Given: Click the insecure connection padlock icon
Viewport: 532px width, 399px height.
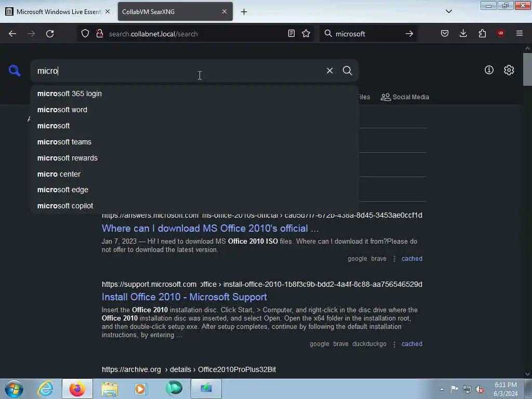Looking at the screenshot, I should point(99,34).
